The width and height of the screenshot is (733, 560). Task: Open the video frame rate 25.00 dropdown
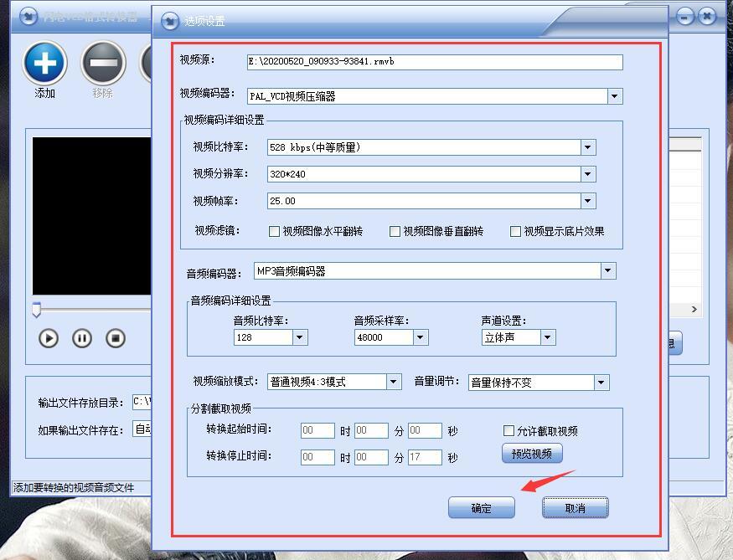[588, 201]
